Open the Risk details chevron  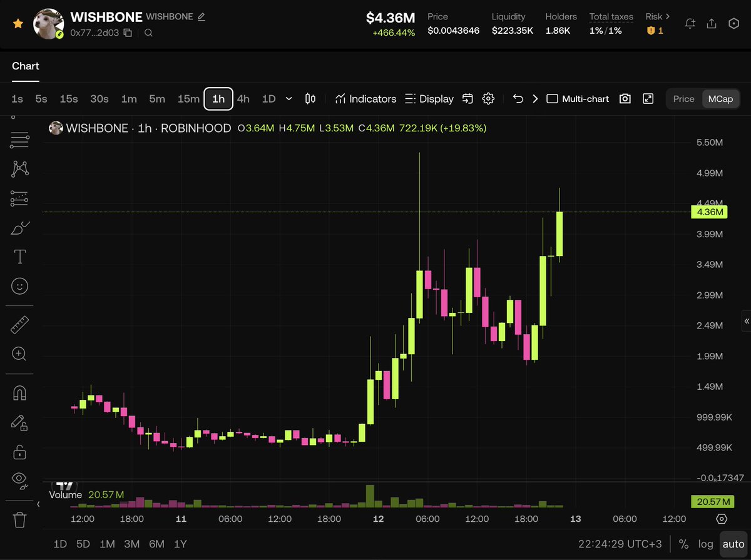click(668, 16)
